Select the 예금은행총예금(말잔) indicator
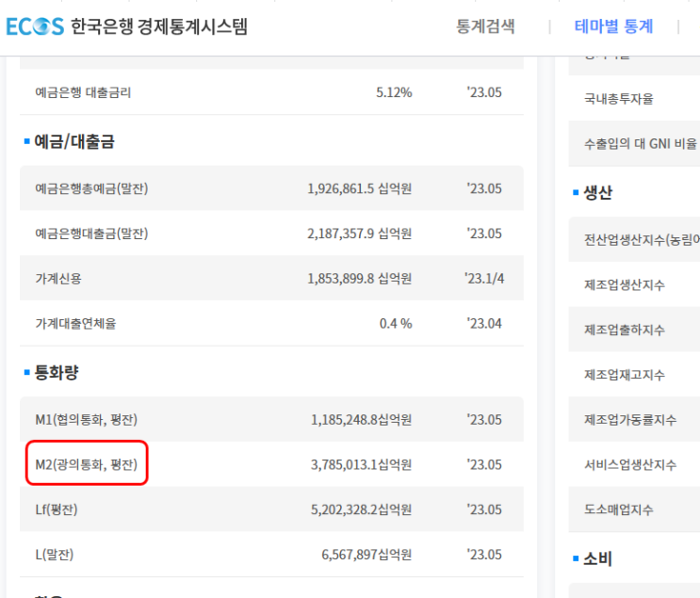 91,188
